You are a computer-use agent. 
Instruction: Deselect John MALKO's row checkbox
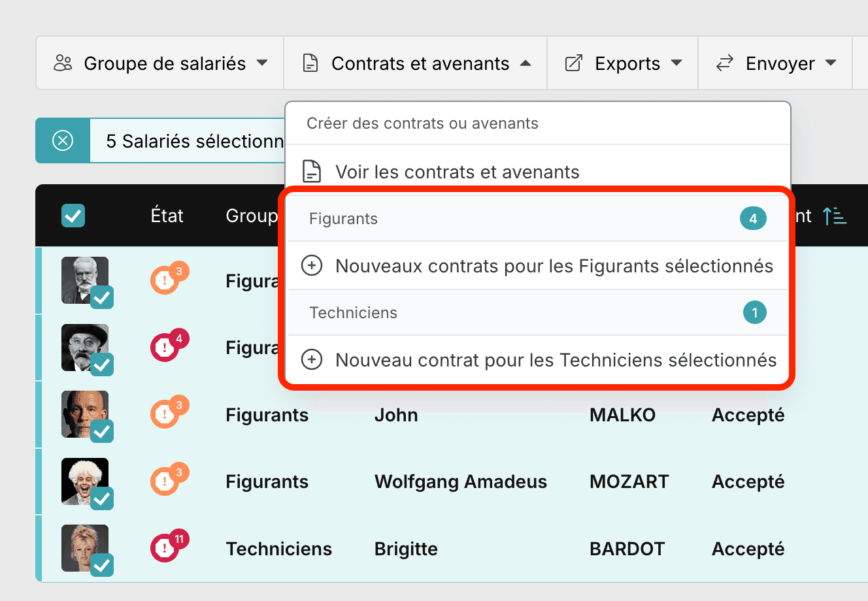(x=102, y=431)
